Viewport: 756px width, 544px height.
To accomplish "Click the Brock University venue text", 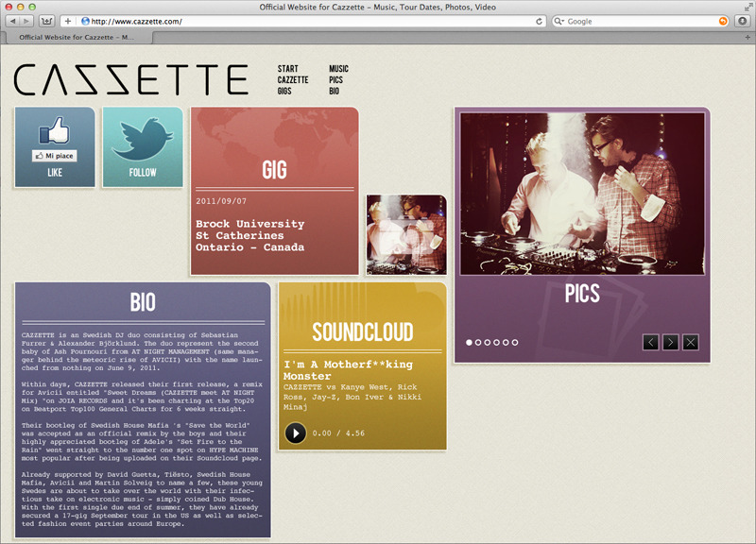I will pyautogui.click(x=249, y=224).
